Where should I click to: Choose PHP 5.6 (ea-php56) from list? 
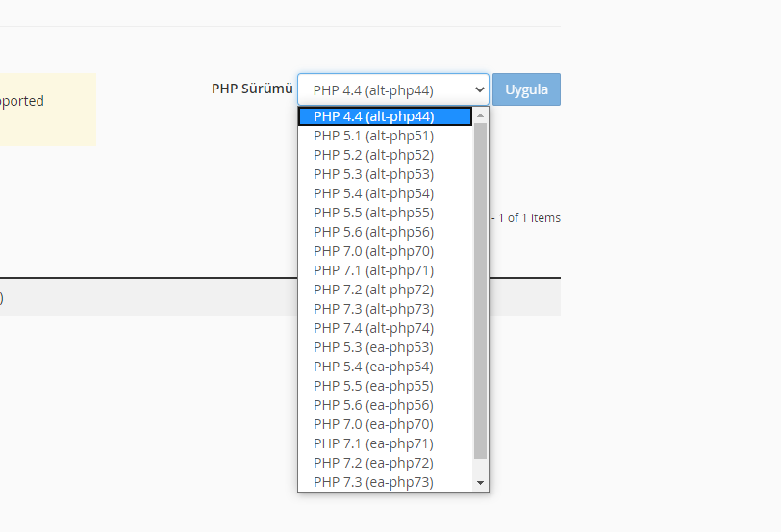click(x=385, y=405)
